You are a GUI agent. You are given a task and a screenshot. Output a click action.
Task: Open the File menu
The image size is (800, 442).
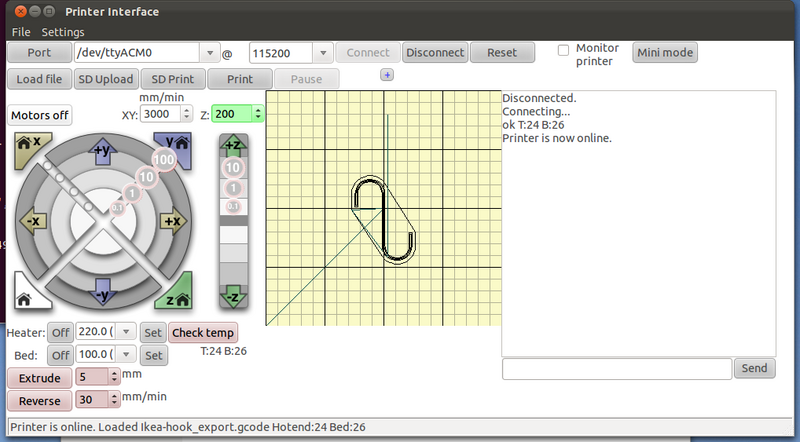(21, 32)
